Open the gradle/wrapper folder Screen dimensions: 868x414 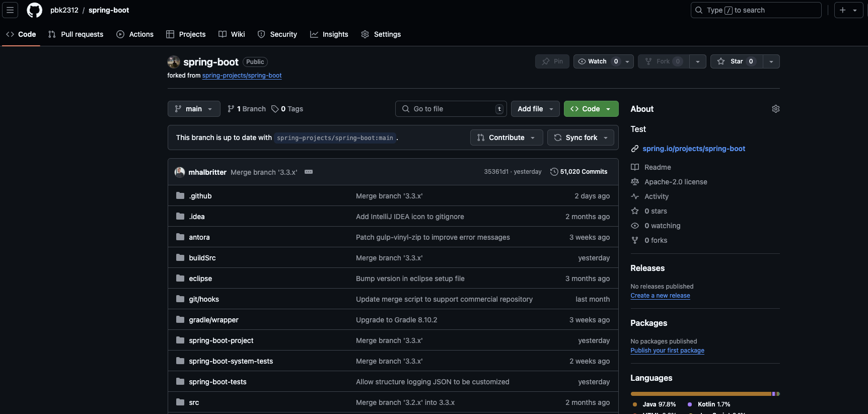[x=214, y=320]
